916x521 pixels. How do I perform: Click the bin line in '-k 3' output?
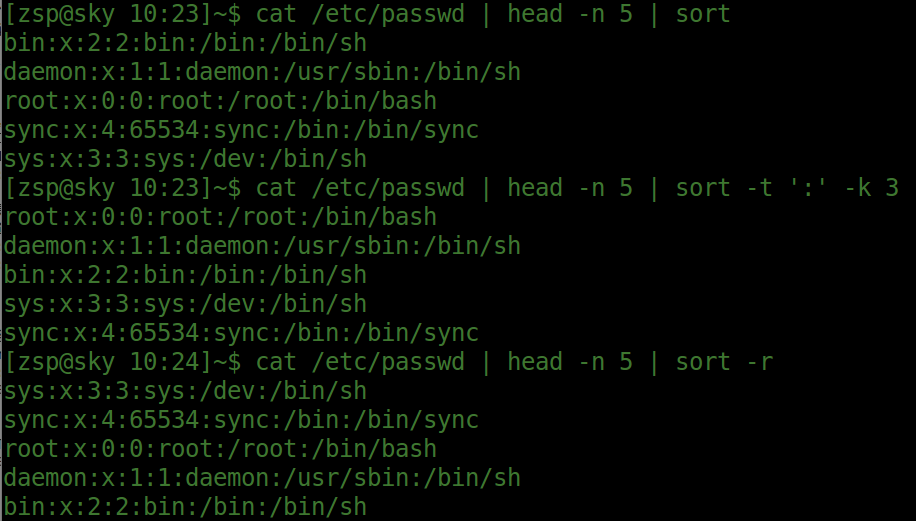point(185,275)
